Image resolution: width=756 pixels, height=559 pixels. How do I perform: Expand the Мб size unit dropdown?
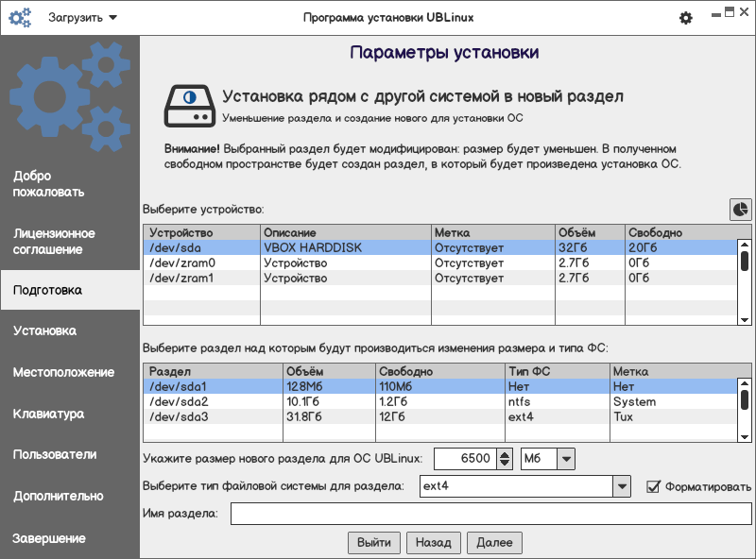point(566,459)
